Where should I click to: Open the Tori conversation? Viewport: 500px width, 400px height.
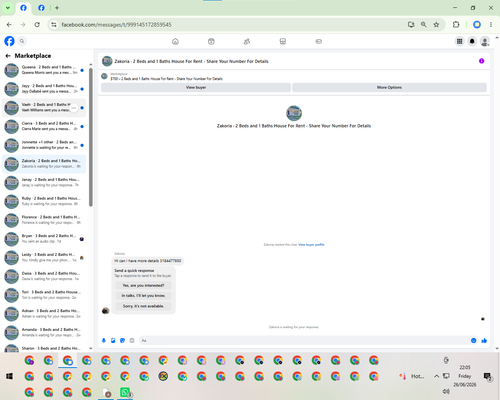(x=44, y=295)
